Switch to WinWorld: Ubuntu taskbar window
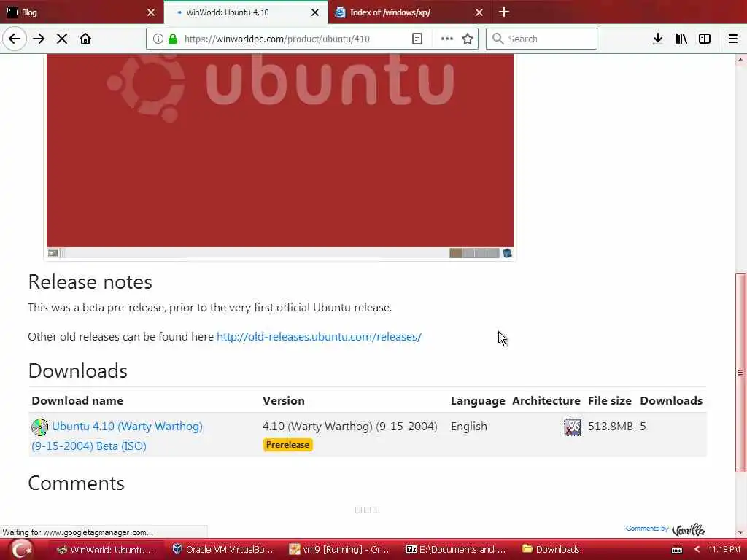747x560 pixels. click(x=107, y=550)
